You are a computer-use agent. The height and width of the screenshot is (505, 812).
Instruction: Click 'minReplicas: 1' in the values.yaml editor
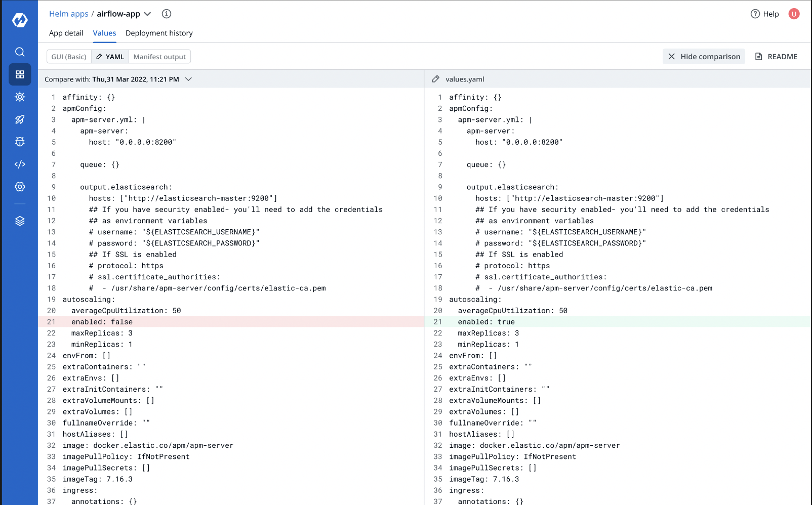[x=489, y=344]
